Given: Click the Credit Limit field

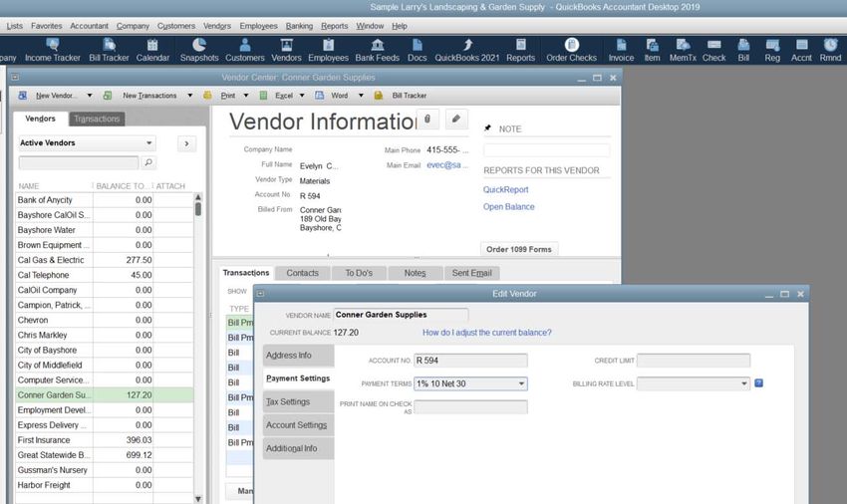Looking at the screenshot, I should pyautogui.click(x=694, y=361).
